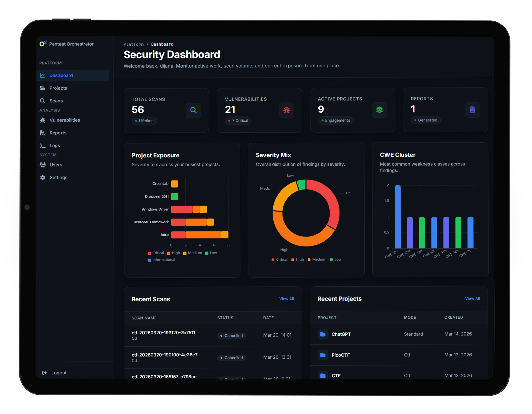
Task: Click the red bug Vulnerabilities icon
Action: pos(286,110)
